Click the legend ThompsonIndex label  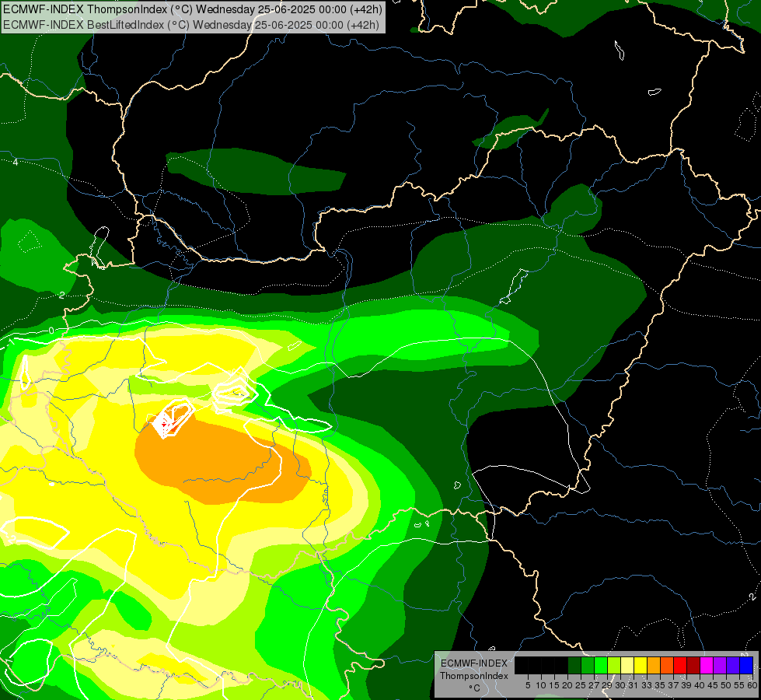point(474,676)
